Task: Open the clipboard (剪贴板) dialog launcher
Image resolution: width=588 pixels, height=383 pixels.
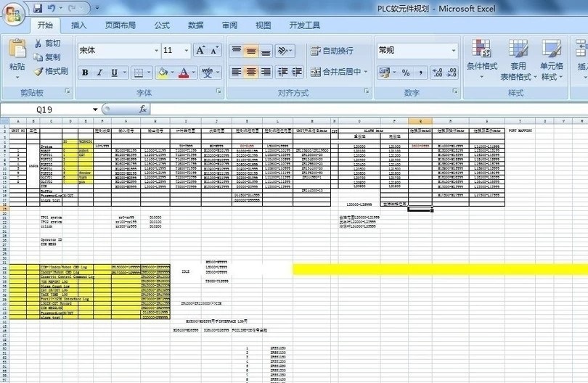Action: [x=68, y=91]
